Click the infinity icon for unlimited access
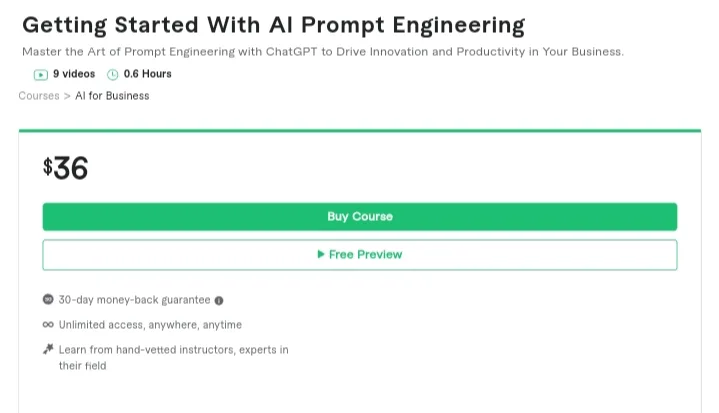Screen dimensions: 719x413 pos(48,325)
